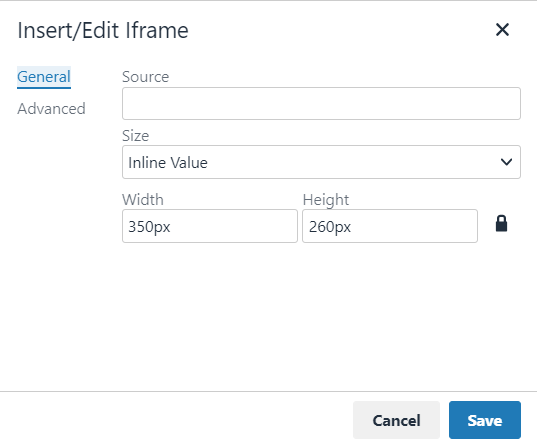This screenshot has width=537, height=447.
Task: Select the General tab
Action: pos(44,77)
